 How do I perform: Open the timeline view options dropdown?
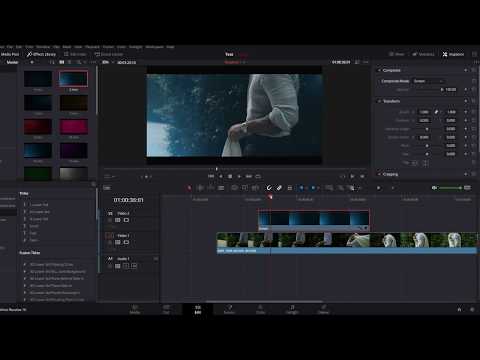(107, 188)
